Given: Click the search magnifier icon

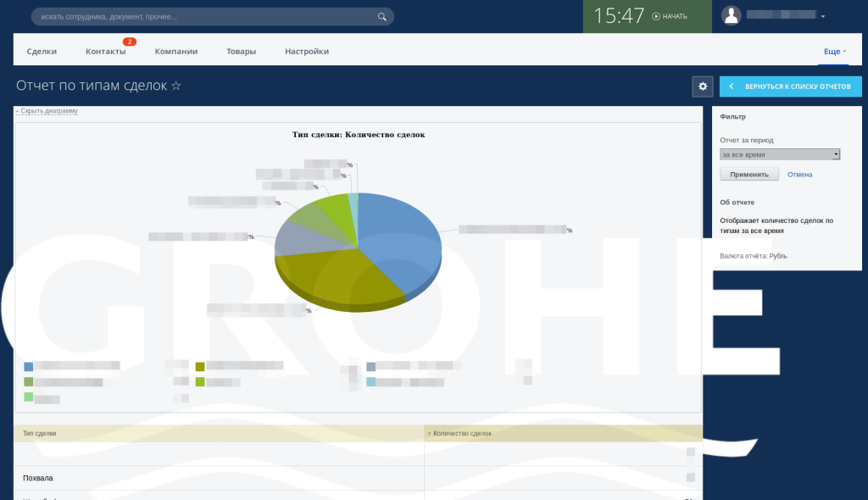Looking at the screenshot, I should 382,17.
